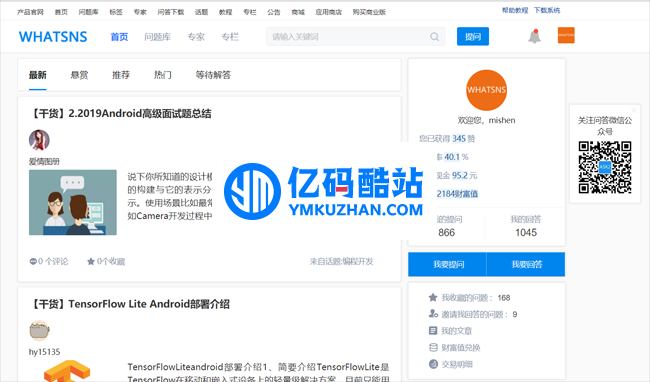Open 应用商店 link in the top bar
This screenshot has height=382, width=650.
click(x=328, y=12)
